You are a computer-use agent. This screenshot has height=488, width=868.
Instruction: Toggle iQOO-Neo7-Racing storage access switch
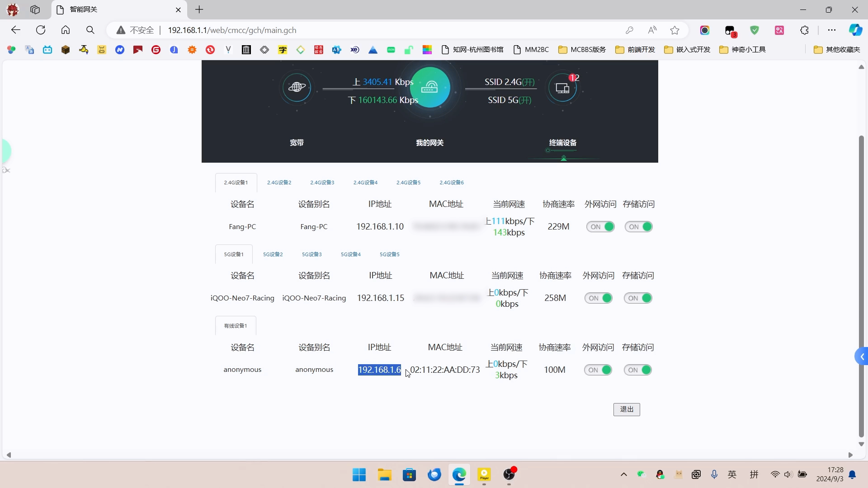pos(637,298)
